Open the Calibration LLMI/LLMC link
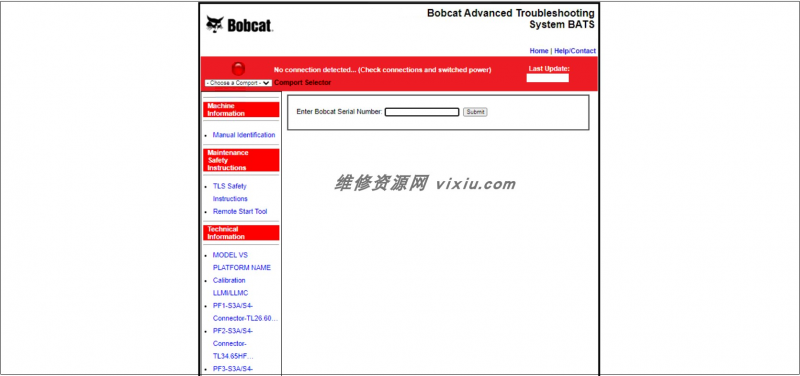Image resolution: width=800 pixels, height=376 pixels. click(x=230, y=287)
